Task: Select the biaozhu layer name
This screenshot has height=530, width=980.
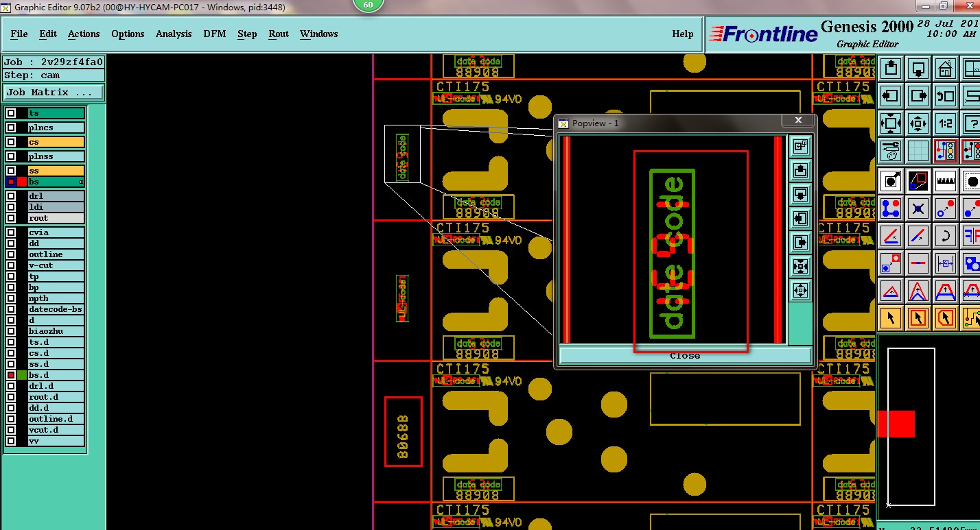Action: [56, 331]
